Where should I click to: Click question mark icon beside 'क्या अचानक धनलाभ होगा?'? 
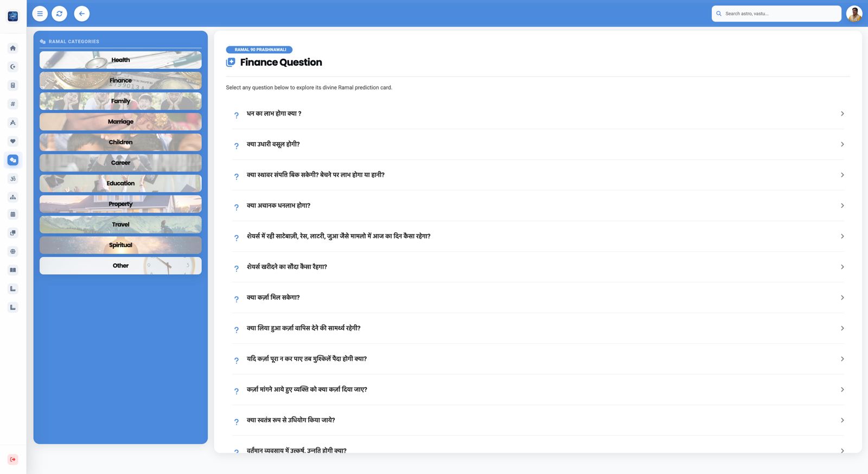point(237,207)
